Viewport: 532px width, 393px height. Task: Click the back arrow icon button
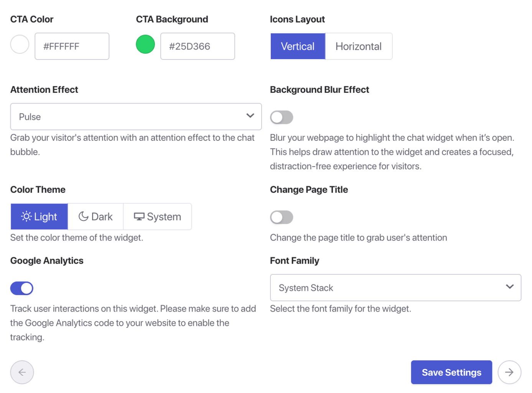click(22, 372)
